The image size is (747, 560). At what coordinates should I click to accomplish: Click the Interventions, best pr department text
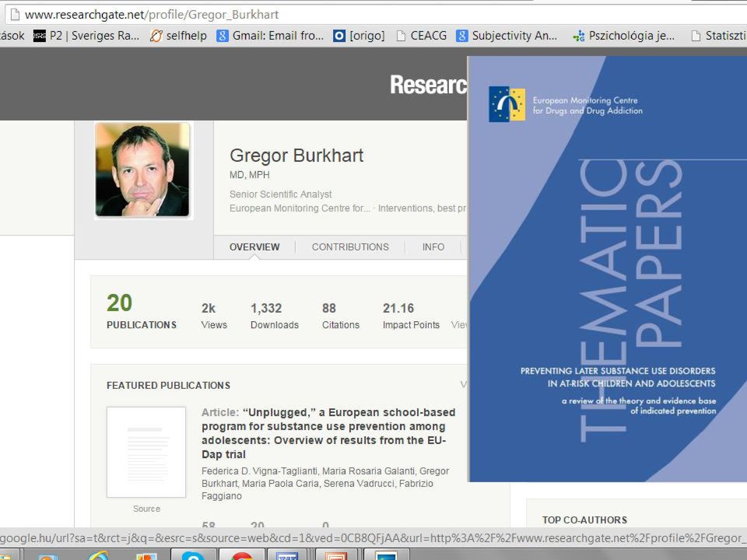click(x=422, y=208)
